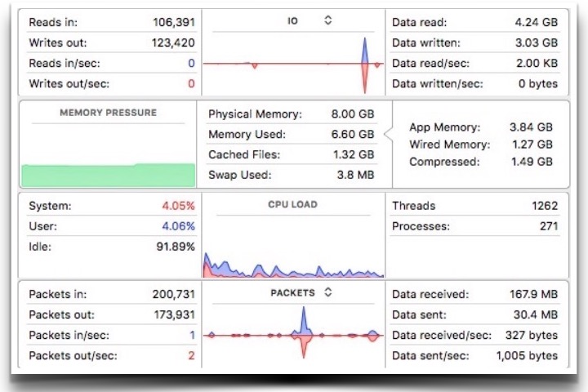Select the Compressed memory row
Viewport: 588px width, 392px height.
pyautogui.click(x=481, y=162)
